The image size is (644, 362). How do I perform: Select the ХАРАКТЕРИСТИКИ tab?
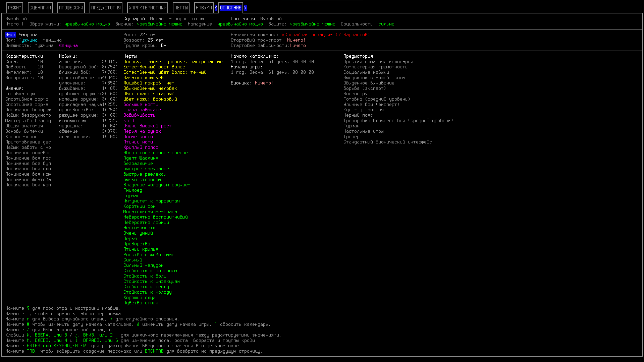[x=148, y=8]
